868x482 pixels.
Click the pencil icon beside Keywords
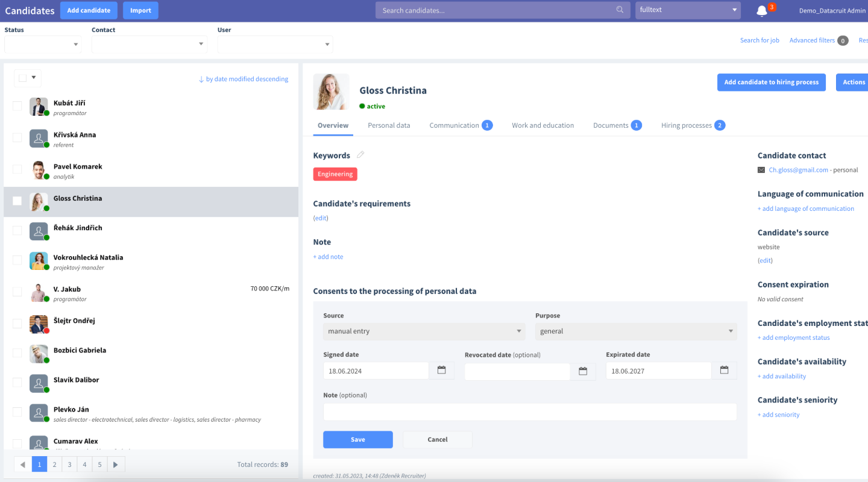click(360, 155)
